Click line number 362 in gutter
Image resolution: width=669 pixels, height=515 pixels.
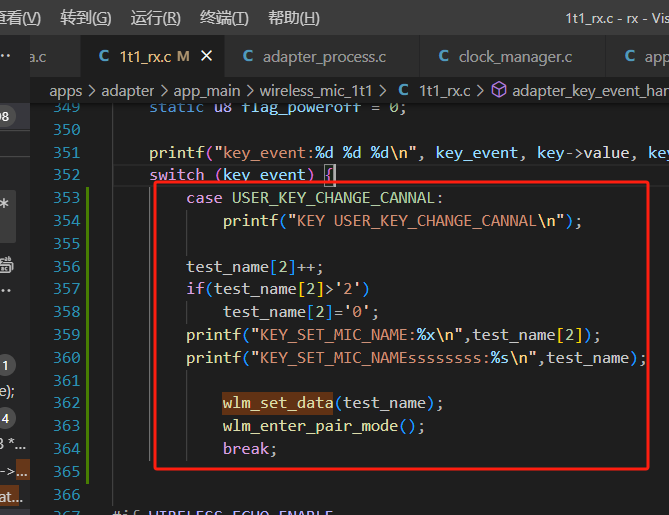[67, 403]
